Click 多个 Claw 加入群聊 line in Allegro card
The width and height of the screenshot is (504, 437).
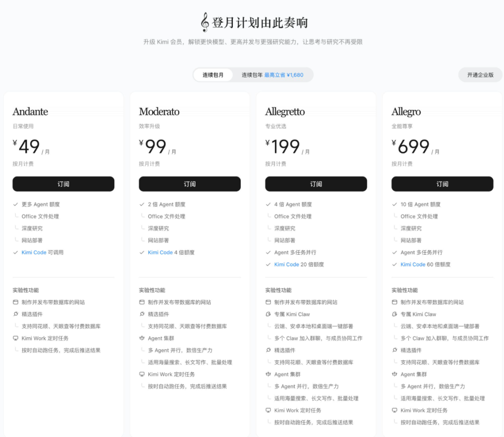[x=445, y=338]
